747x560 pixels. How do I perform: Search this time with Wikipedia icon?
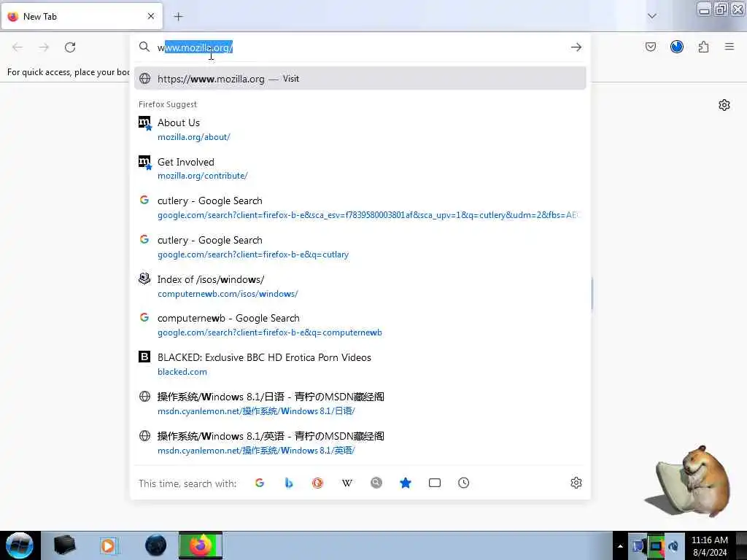coord(347,483)
